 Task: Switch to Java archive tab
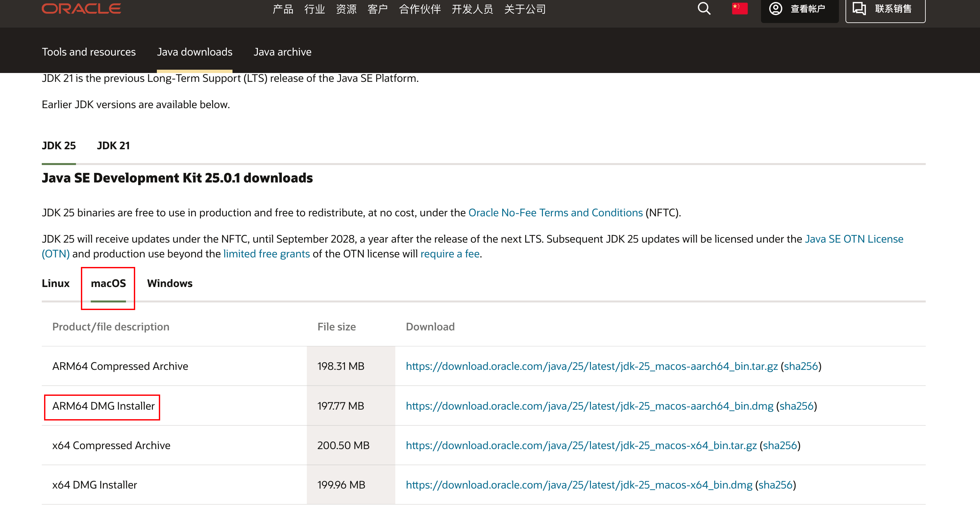click(282, 52)
